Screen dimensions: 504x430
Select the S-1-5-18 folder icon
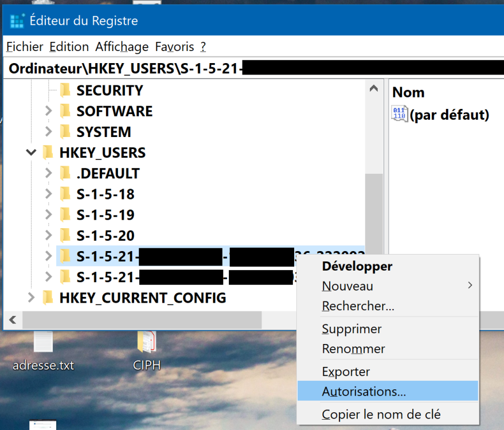click(65, 194)
